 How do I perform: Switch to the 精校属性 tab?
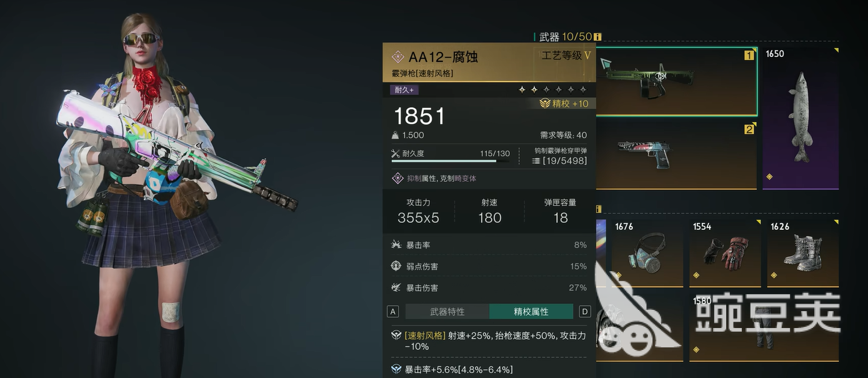click(531, 311)
